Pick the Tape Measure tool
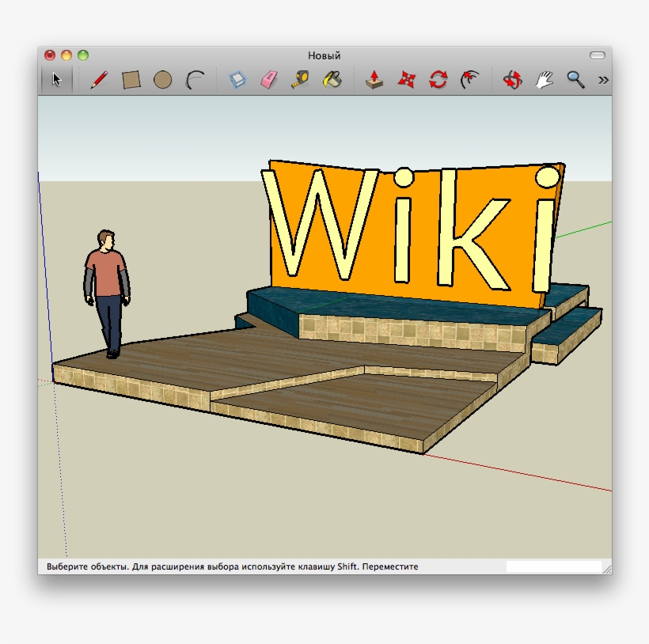The height and width of the screenshot is (644, 649). 301,79
